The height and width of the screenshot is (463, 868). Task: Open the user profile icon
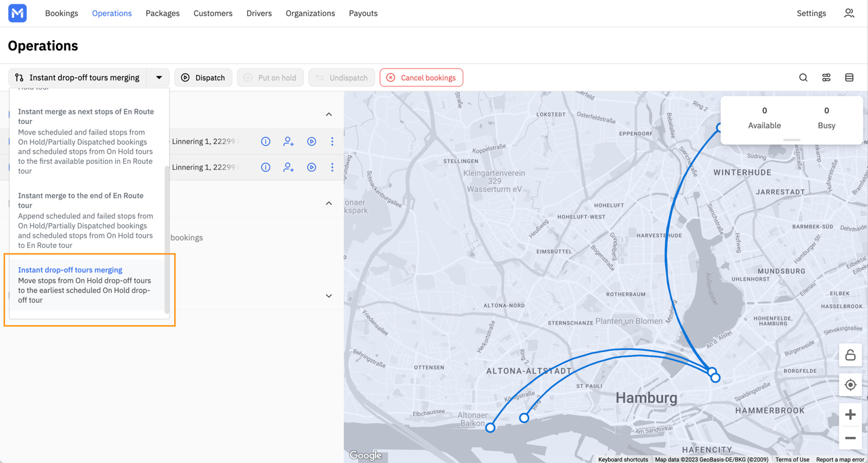849,13
